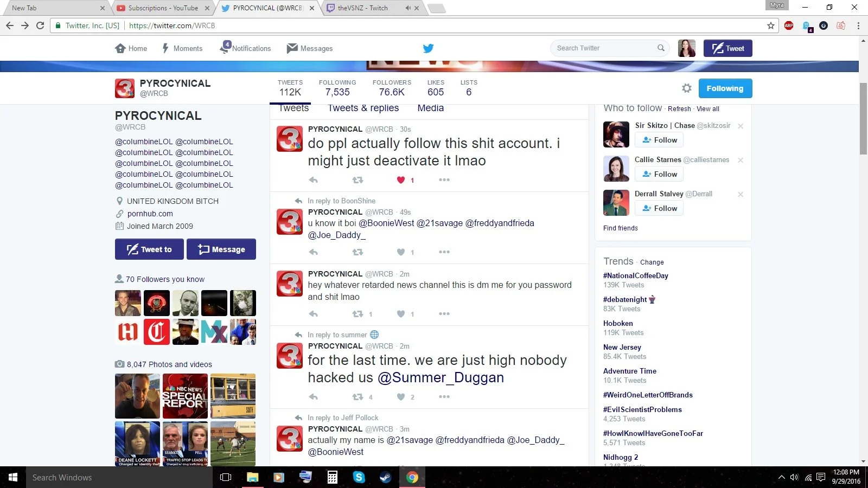This screenshot has height=488, width=868.
Task: Open the #debatenight trend
Action: [x=625, y=299]
